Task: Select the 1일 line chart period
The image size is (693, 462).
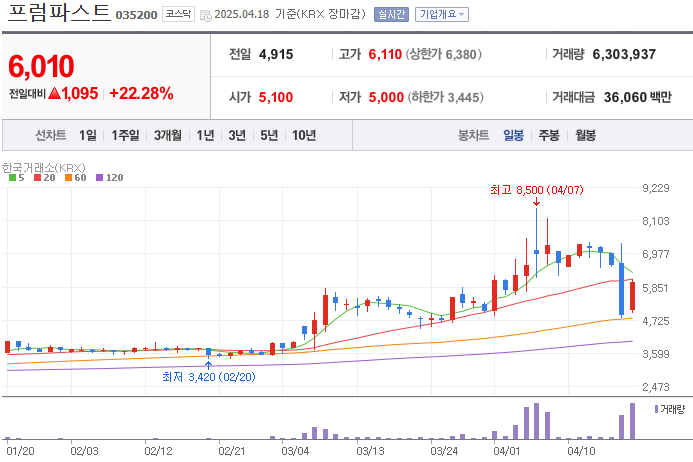Action: pyautogui.click(x=88, y=135)
